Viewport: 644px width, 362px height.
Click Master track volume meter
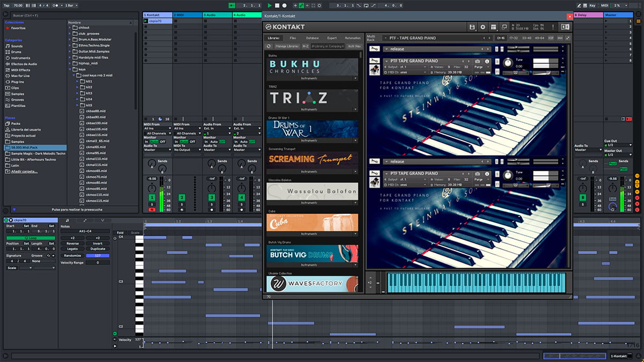[x=623, y=193]
